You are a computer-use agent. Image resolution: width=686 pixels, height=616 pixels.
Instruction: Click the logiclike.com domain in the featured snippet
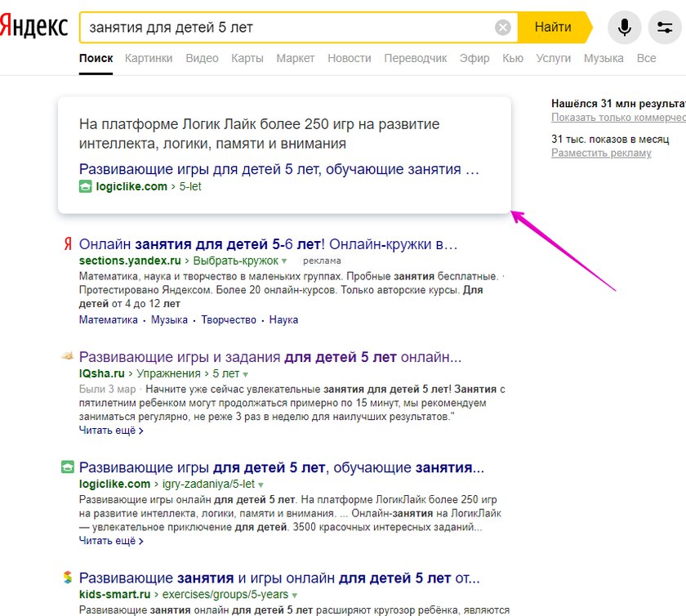131,186
